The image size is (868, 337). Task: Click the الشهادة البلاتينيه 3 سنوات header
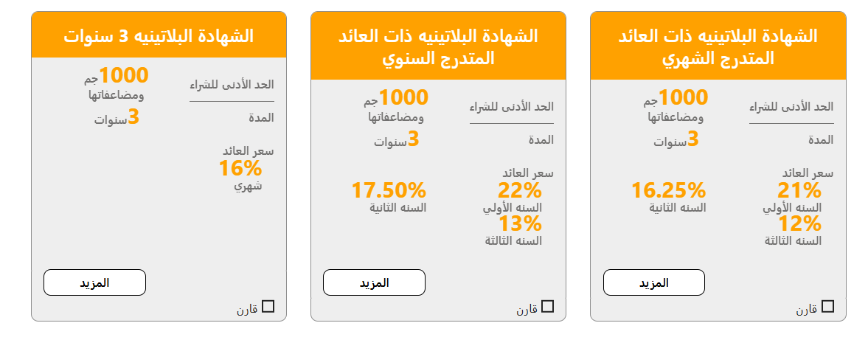(159, 35)
